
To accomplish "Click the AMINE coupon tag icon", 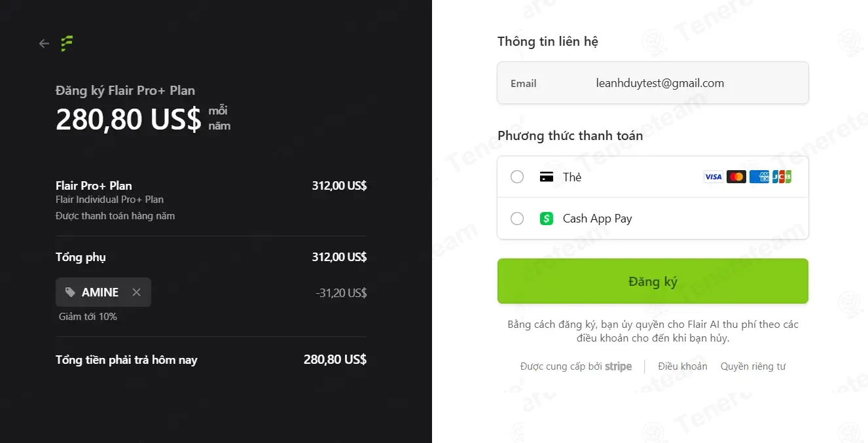I will 70,292.
